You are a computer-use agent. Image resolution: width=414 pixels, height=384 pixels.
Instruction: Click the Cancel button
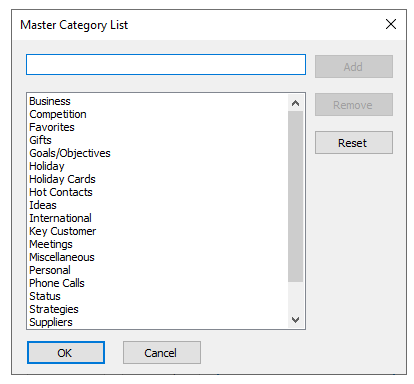pos(162,352)
